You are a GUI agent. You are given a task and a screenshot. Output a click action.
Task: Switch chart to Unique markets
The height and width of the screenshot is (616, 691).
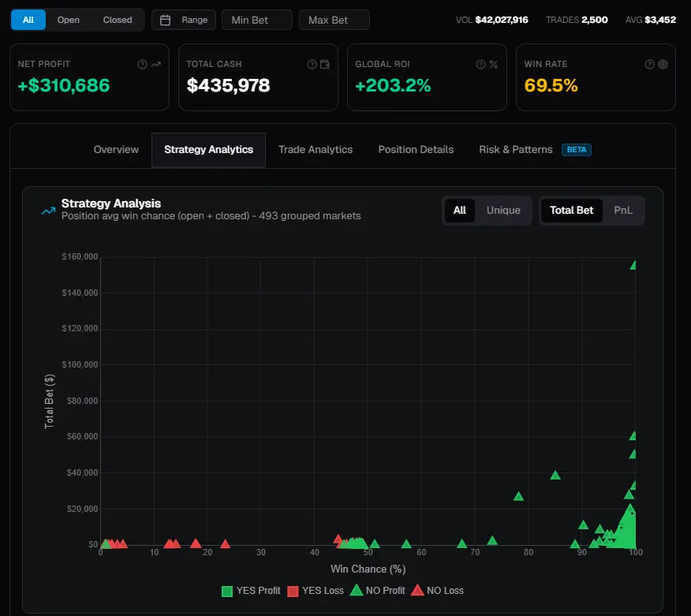click(x=503, y=211)
